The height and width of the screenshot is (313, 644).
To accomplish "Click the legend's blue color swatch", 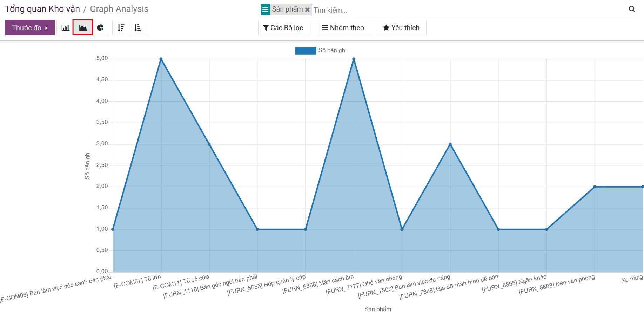I will click(x=305, y=51).
